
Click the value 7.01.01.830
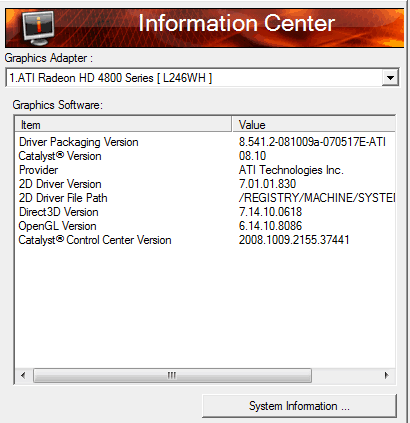tap(267, 184)
